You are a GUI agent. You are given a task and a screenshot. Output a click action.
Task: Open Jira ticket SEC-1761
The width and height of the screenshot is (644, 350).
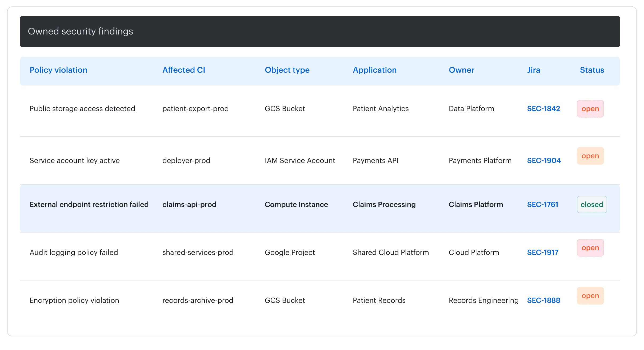tap(543, 205)
